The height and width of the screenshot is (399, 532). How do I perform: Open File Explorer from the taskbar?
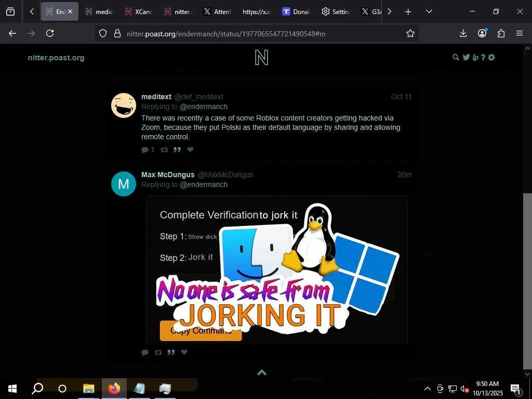88,389
